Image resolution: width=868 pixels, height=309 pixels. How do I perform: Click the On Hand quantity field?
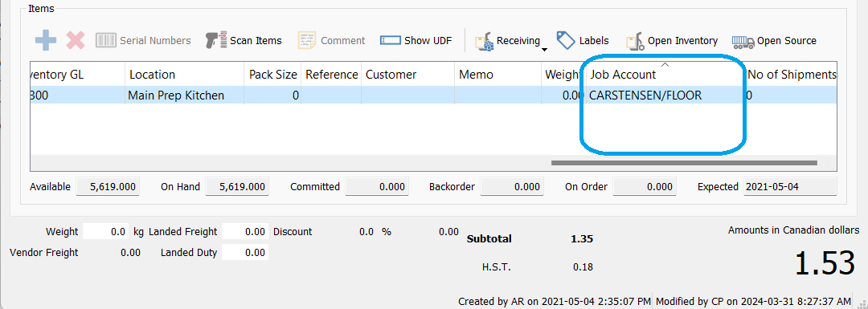pyautogui.click(x=237, y=187)
